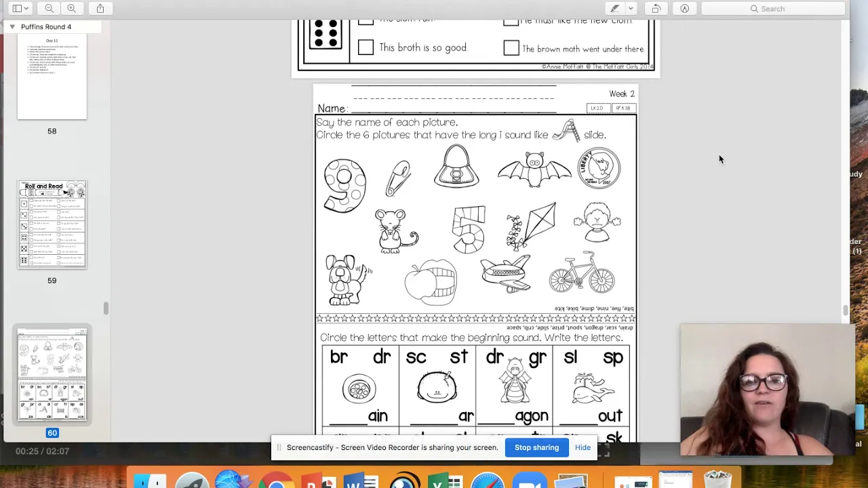Click the 'sc' letters above 'ar'
This screenshot has width=868, height=488.
coord(416,357)
